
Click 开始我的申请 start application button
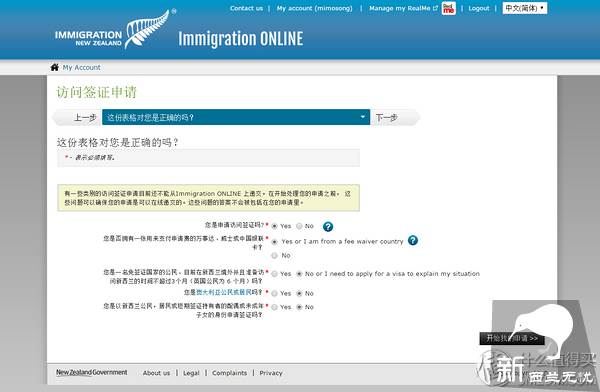coord(512,338)
